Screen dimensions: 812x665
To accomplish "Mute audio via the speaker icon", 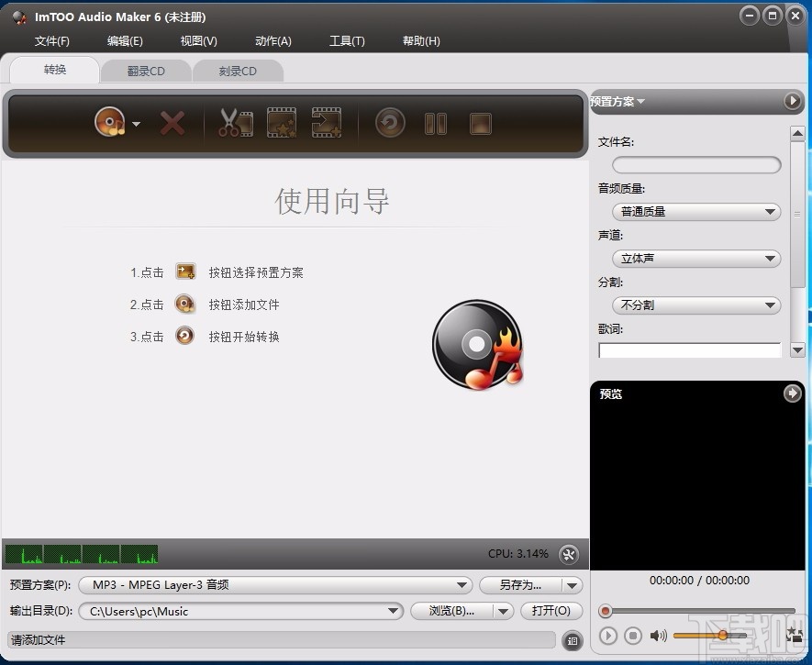I will [x=657, y=635].
